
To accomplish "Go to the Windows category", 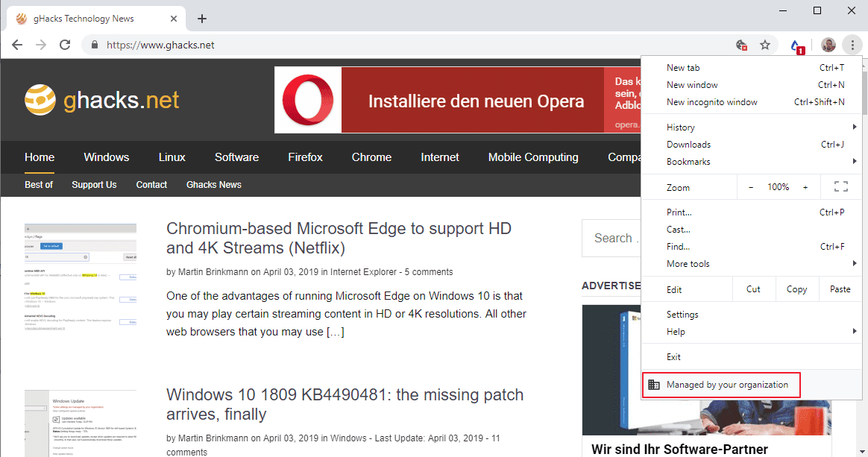I will (x=107, y=157).
